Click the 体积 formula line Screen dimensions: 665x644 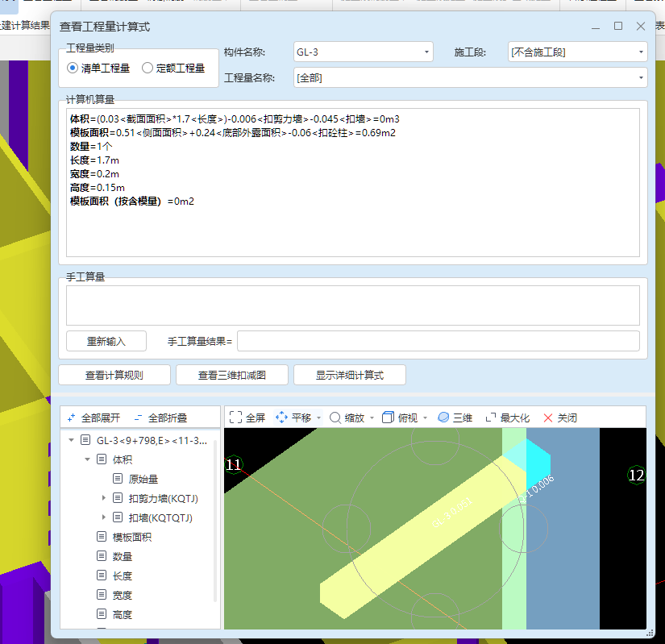pos(235,119)
